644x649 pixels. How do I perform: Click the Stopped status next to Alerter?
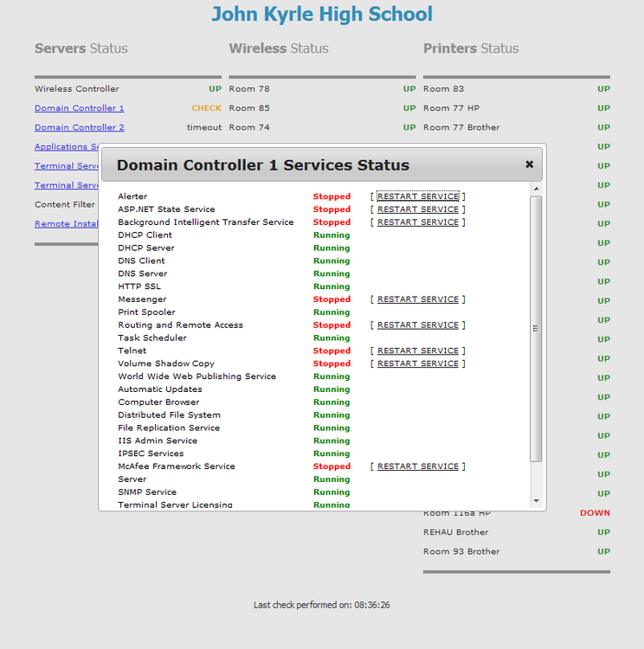click(x=332, y=196)
